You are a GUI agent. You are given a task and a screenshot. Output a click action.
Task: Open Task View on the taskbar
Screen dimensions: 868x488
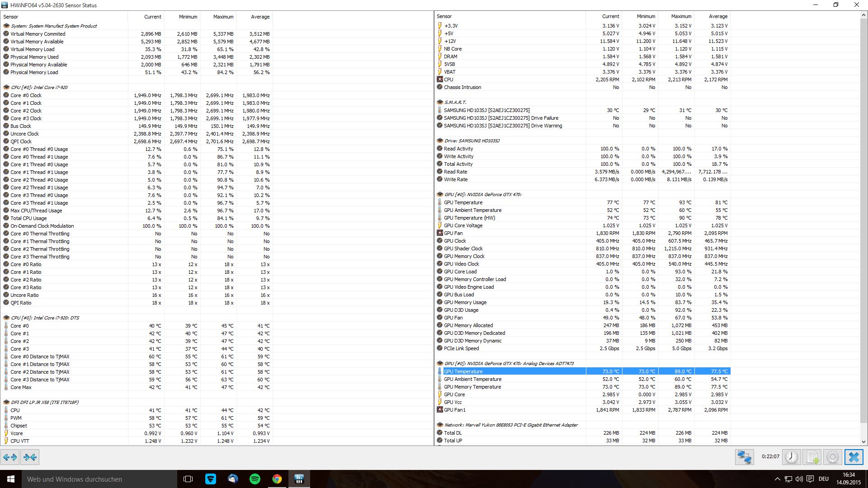[x=188, y=479]
